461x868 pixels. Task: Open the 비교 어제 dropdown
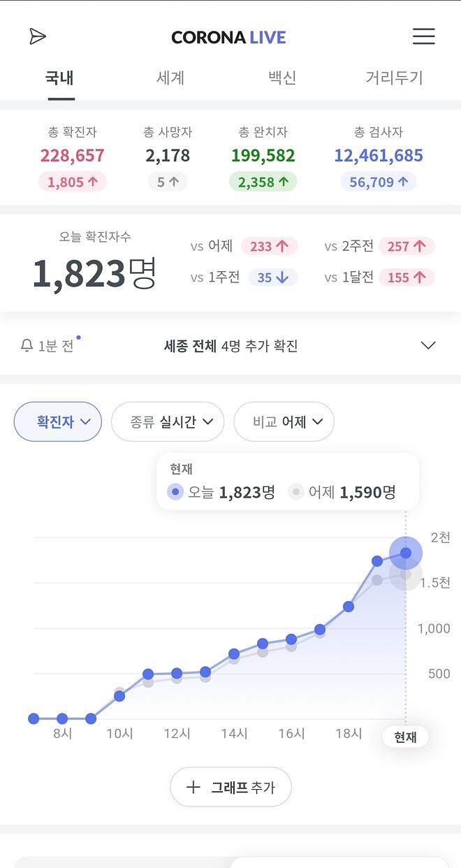(x=284, y=421)
